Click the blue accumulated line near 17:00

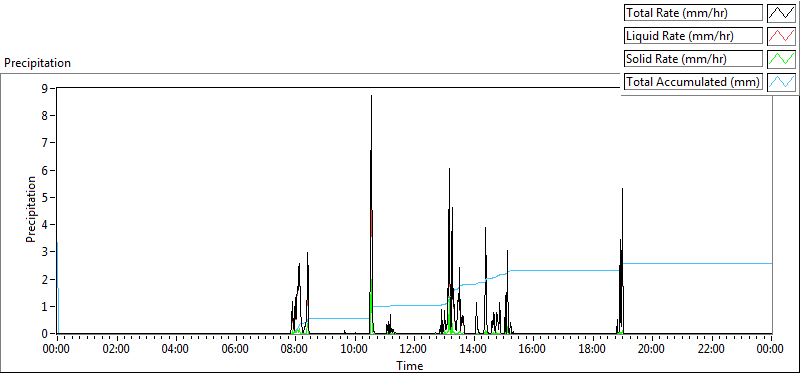(x=563, y=270)
